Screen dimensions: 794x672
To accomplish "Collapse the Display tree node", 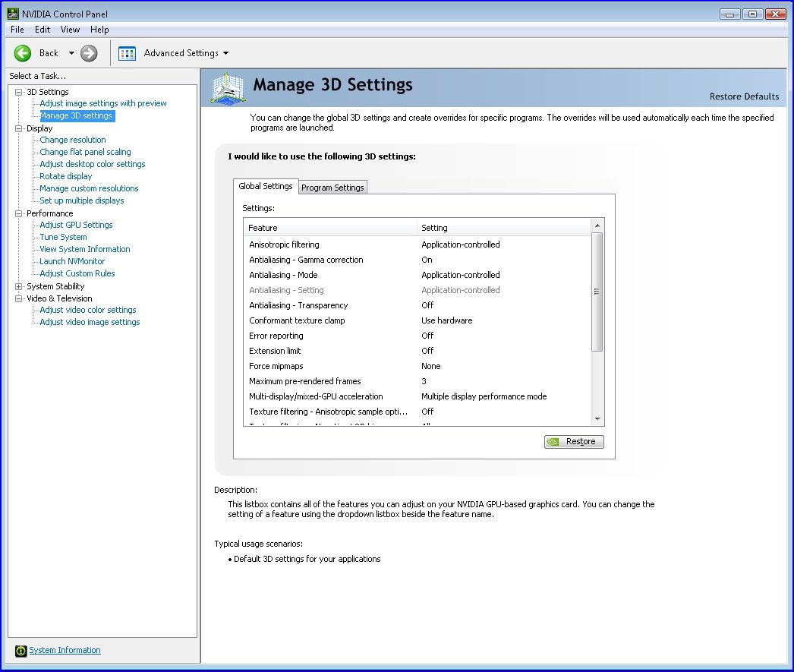I will [19, 128].
